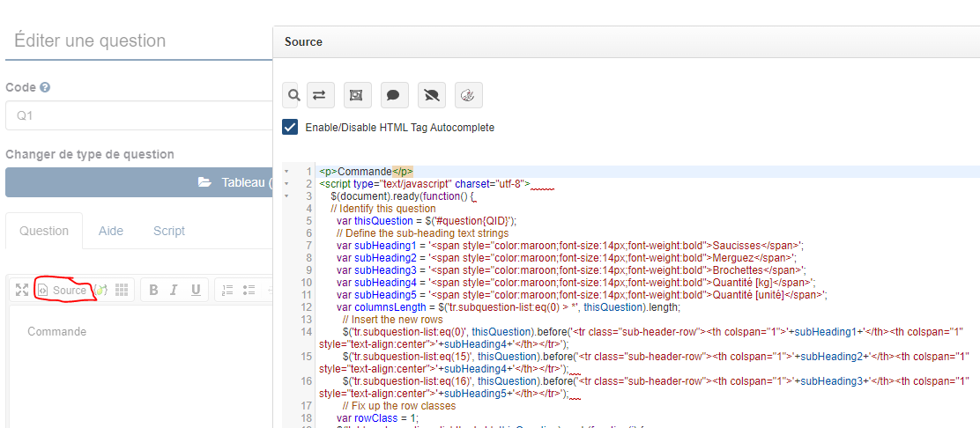Image resolution: width=980 pixels, height=428 pixels.
Task: Switch to the Script tab
Action: tap(169, 231)
